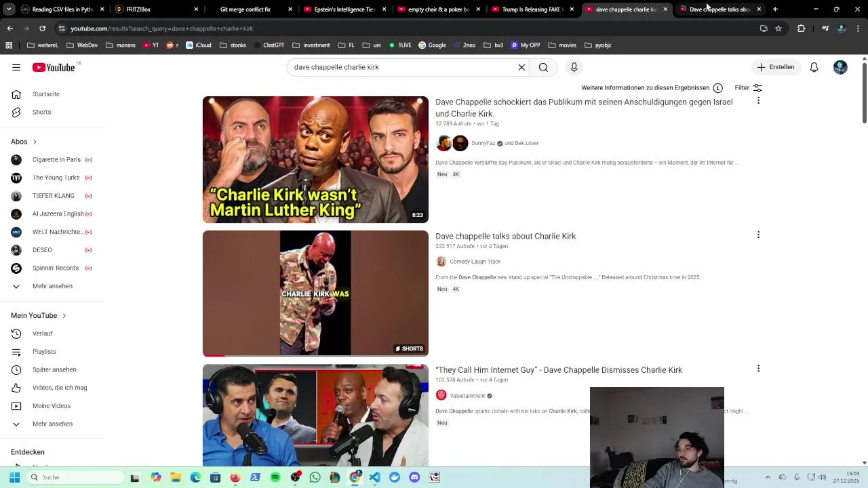Open more options for the Israel video
Image resolution: width=868 pixels, height=488 pixels.
758,100
